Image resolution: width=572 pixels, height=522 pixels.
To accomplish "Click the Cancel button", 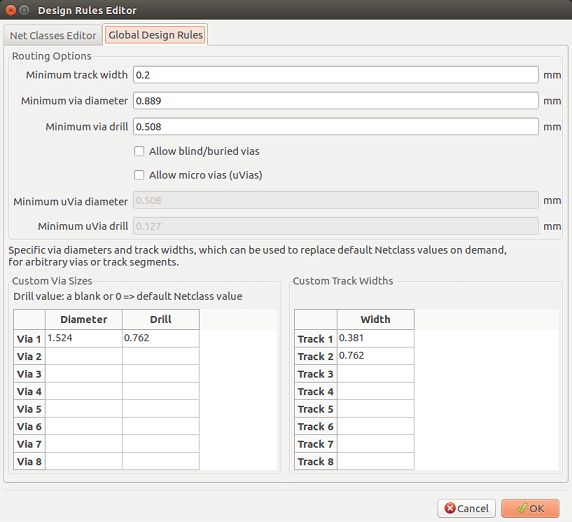I will 467,508.
